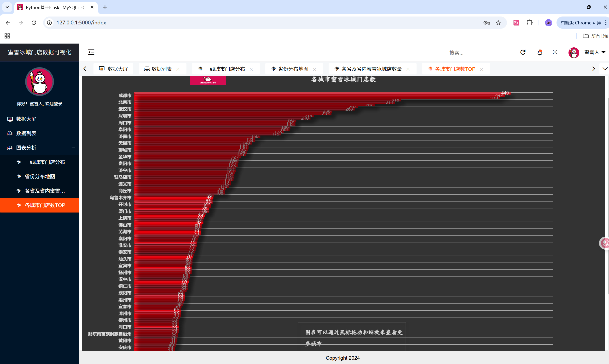
Task: Switch to the 省份分布地图 tab
Action: pyautogui.click(x=293, y=69)
